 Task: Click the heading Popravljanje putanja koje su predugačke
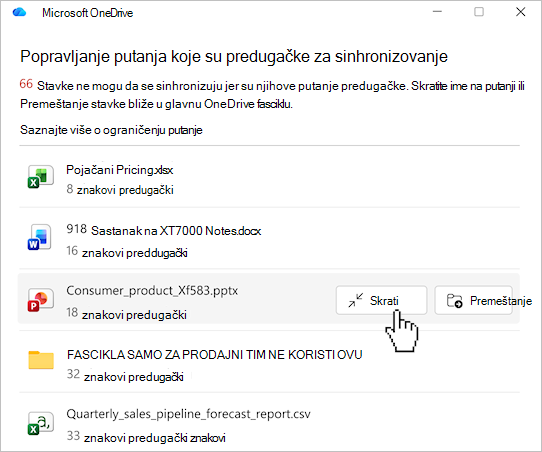coord(234,56)
